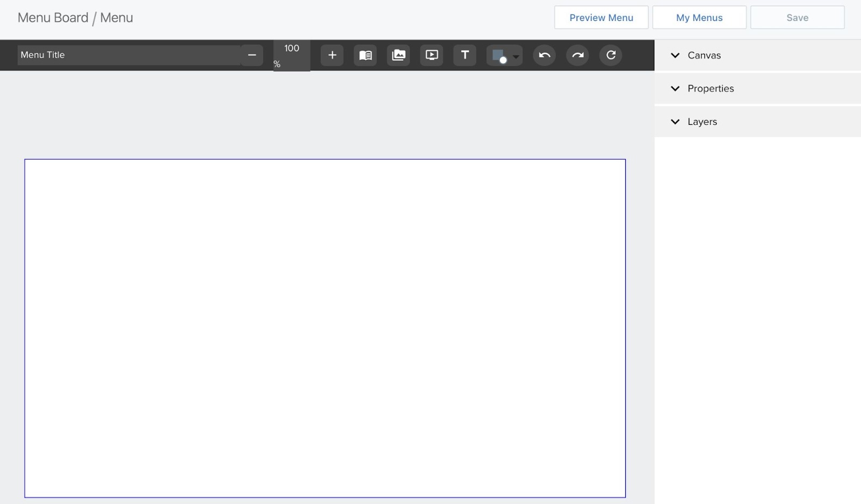This screenshot has width=861, height=504.
Task: Click the video insert icon
Action: (x=431, y=55)
